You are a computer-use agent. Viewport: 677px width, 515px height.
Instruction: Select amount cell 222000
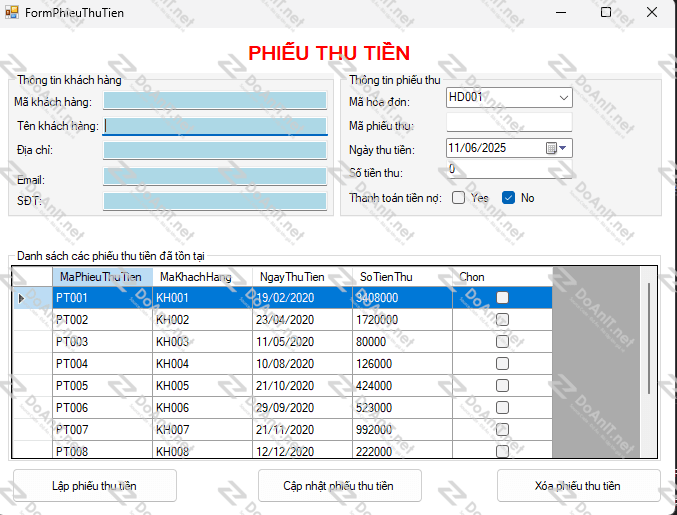[402, 450]
